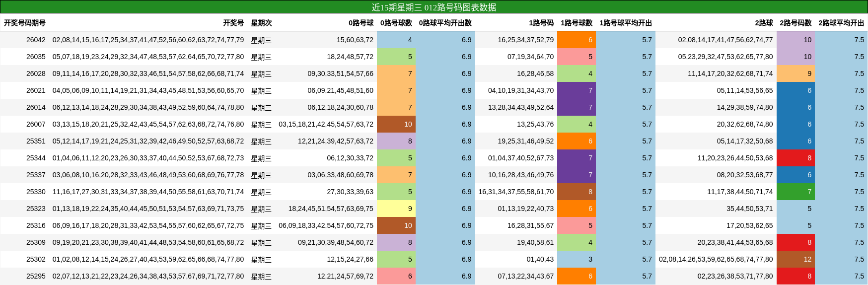Click period number 25344
Screen dimensions: 868x285
[36, 158]
